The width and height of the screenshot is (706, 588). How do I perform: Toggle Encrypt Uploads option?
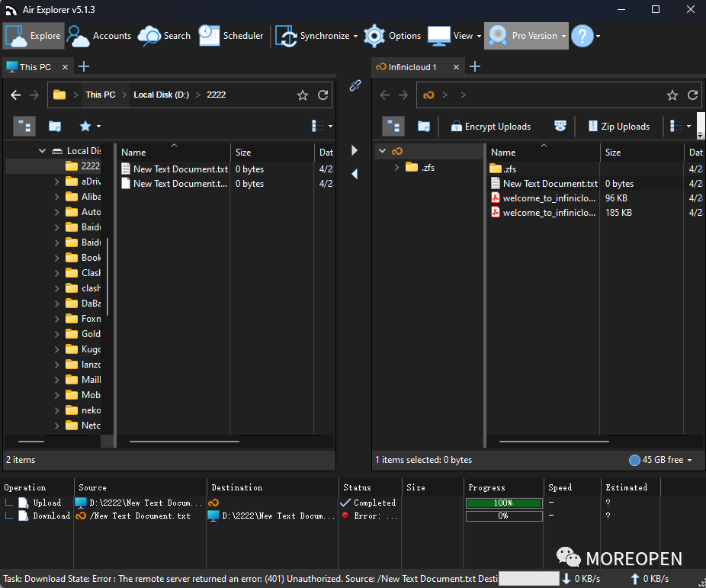coord(491,127)
